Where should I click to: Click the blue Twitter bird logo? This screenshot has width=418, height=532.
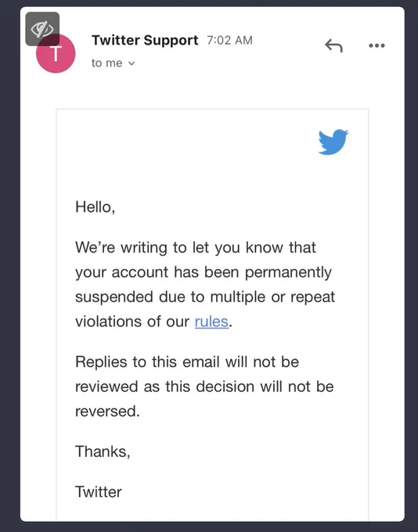tap(333, 142)
